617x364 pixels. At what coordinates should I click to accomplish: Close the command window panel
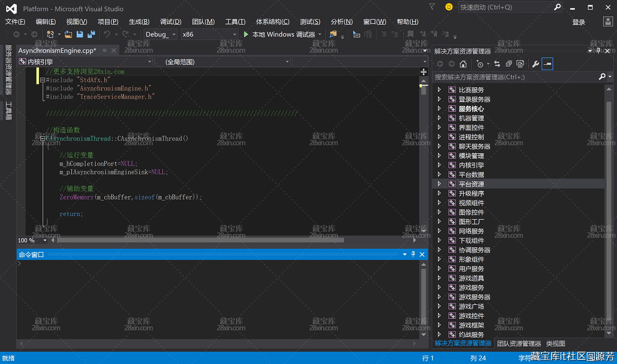pos(423,254)
